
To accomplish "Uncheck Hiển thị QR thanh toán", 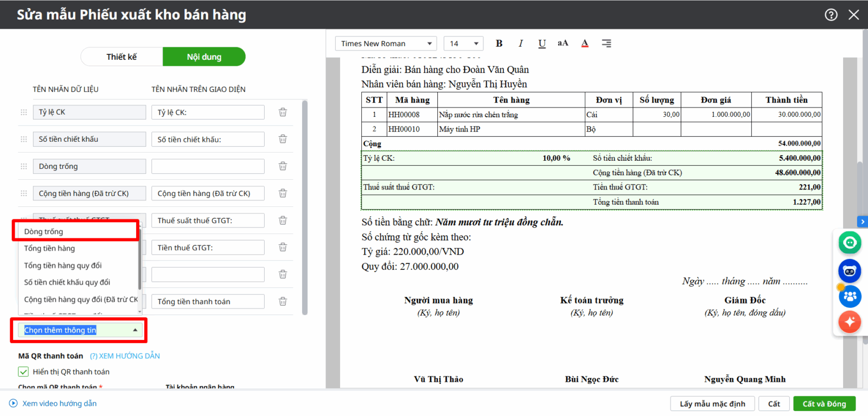I will click(x=23, y=372).
